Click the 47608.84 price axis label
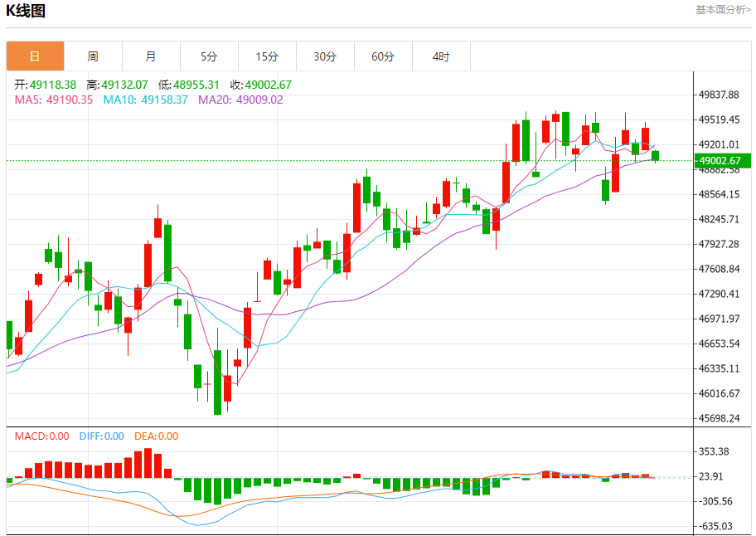Image resolution: width=756 pixels, height=536 pixels. 719,269
